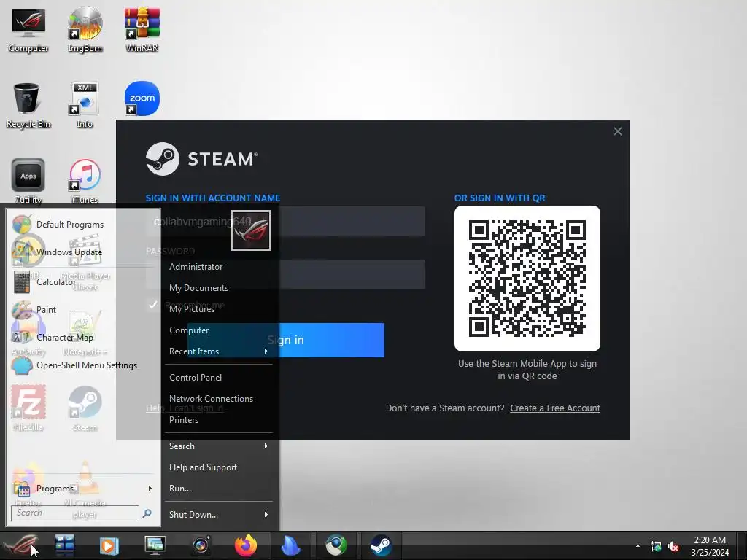Screen dimensions: 747x560
Task: Open the tile-grid taskbar icon beside Start
Action: point(64,545)
